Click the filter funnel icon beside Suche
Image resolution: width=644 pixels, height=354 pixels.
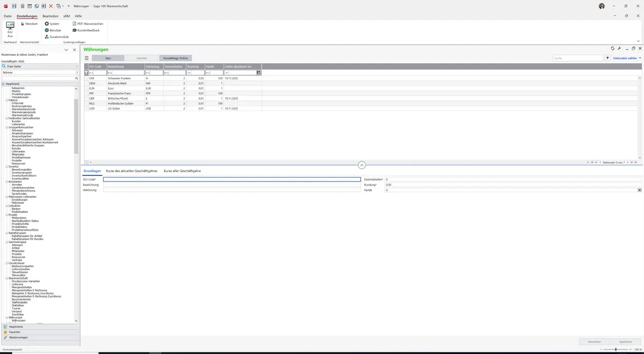[x=608, y=58]
